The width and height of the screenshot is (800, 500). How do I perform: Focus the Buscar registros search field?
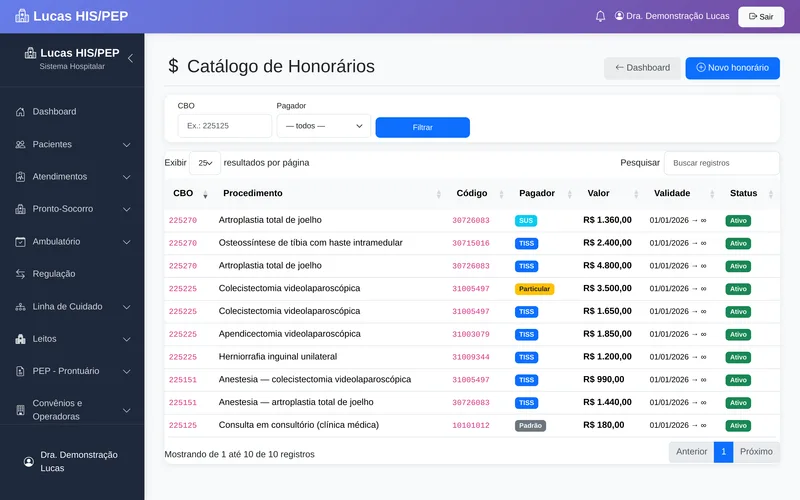point(721,163)
